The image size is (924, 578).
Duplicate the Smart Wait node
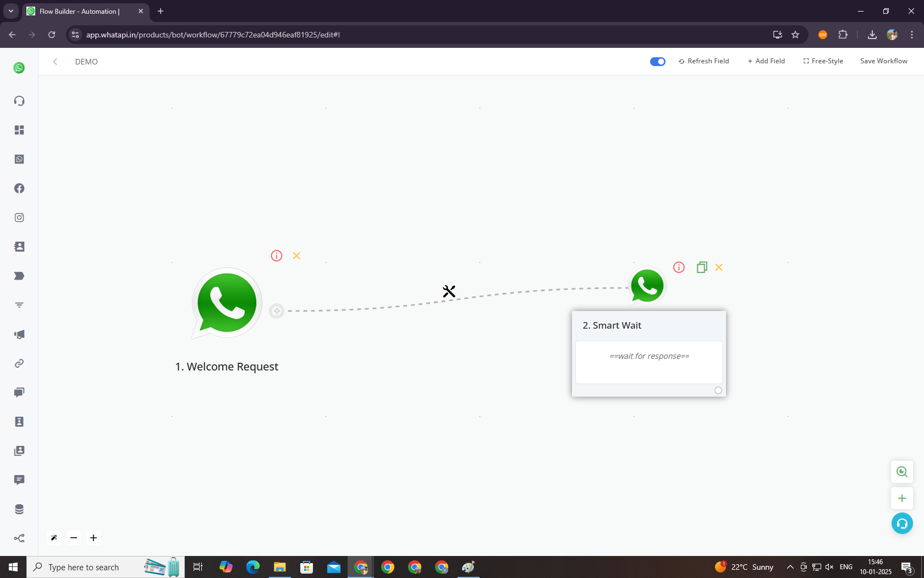coord(702,267)
